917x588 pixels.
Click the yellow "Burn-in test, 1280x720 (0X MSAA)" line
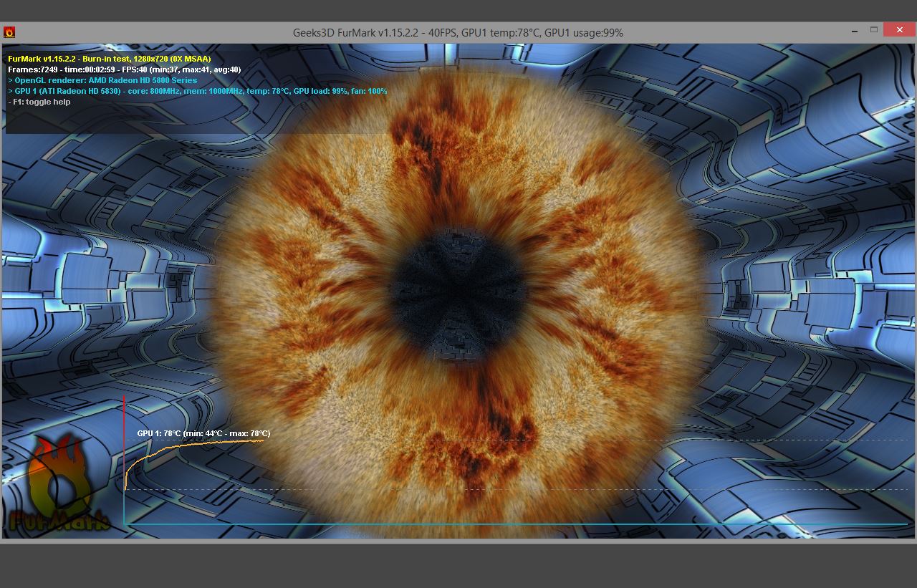pyautogui.click(x=110, y=59)
